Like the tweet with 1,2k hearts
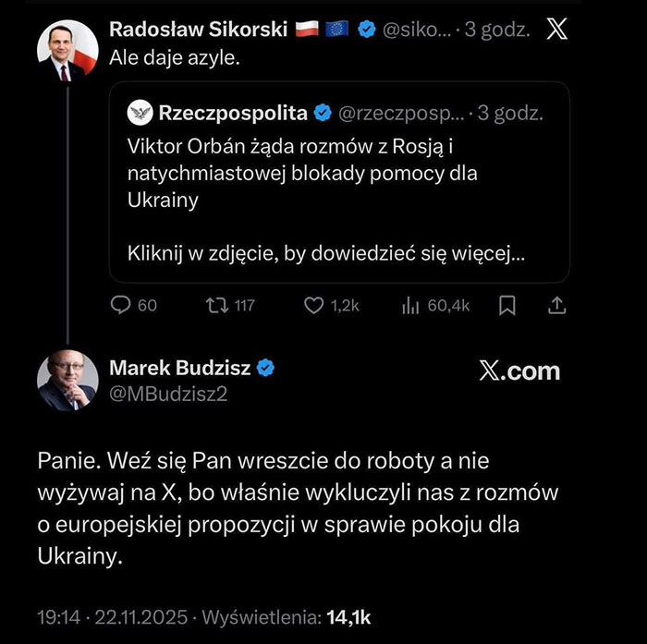Viewport: 647px width, 644px height. click(x=314, y=306)
